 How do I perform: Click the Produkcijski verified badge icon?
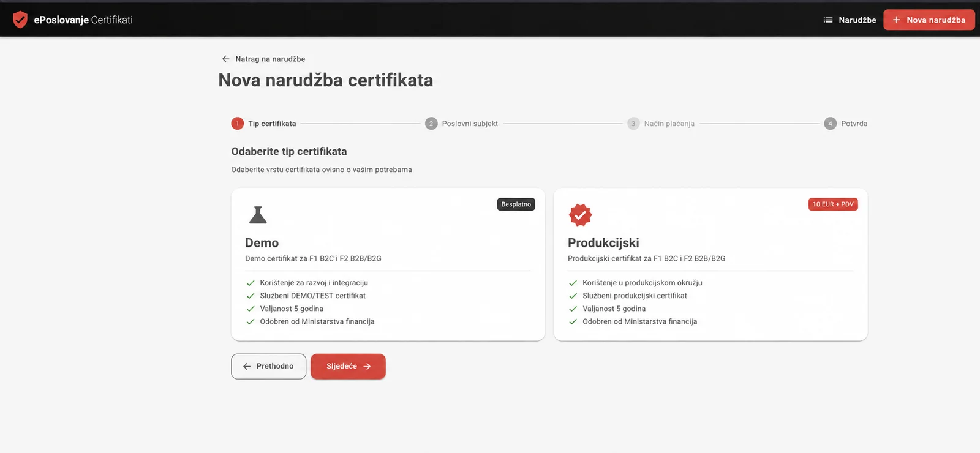click(x=580, y=215)
